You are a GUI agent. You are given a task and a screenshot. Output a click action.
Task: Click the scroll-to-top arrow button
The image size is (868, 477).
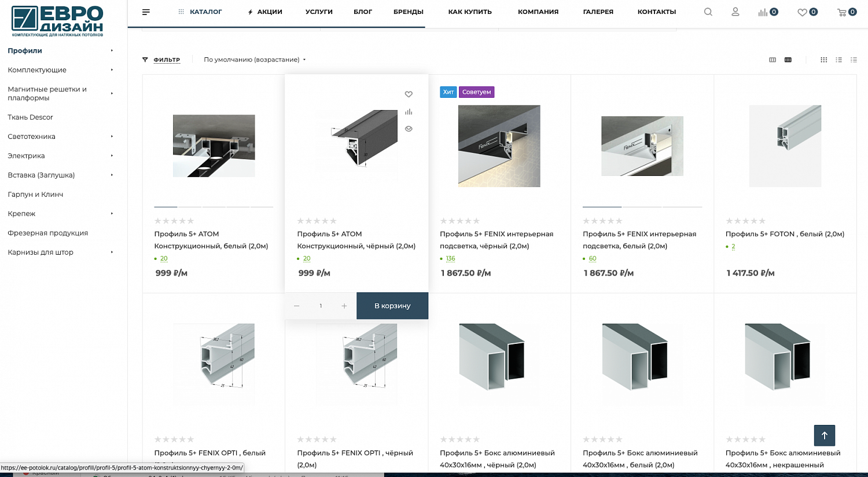(825, 435)
